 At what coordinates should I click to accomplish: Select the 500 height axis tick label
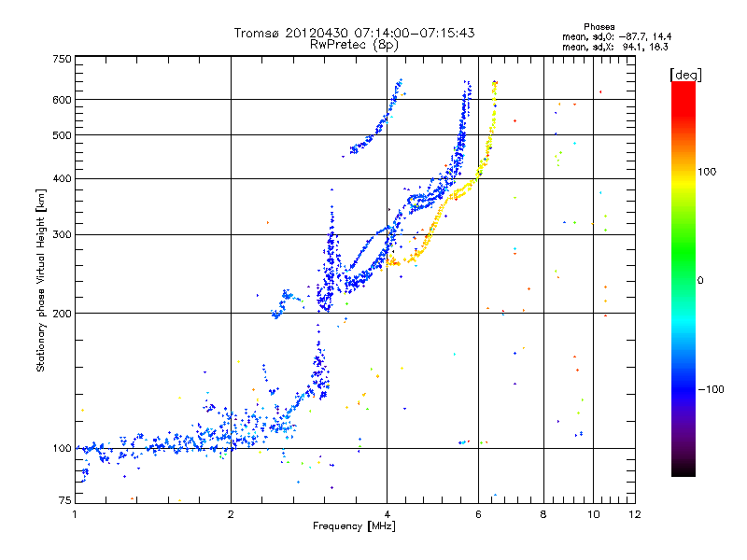point(63,135)
